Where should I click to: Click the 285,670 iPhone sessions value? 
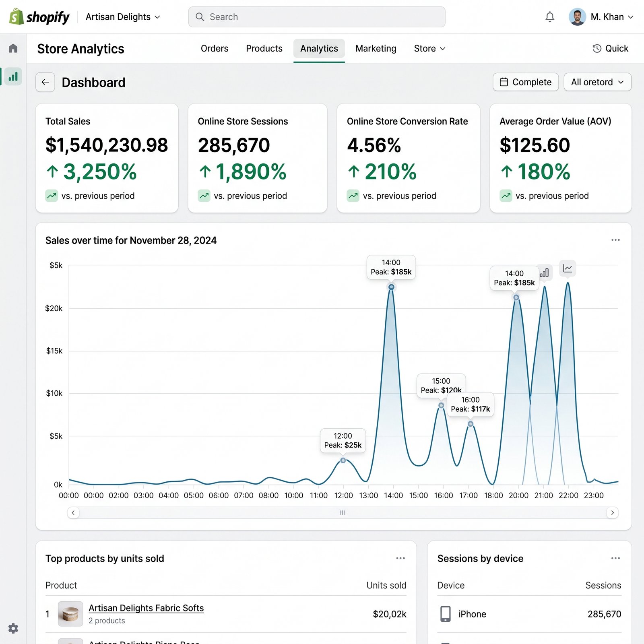604,614
